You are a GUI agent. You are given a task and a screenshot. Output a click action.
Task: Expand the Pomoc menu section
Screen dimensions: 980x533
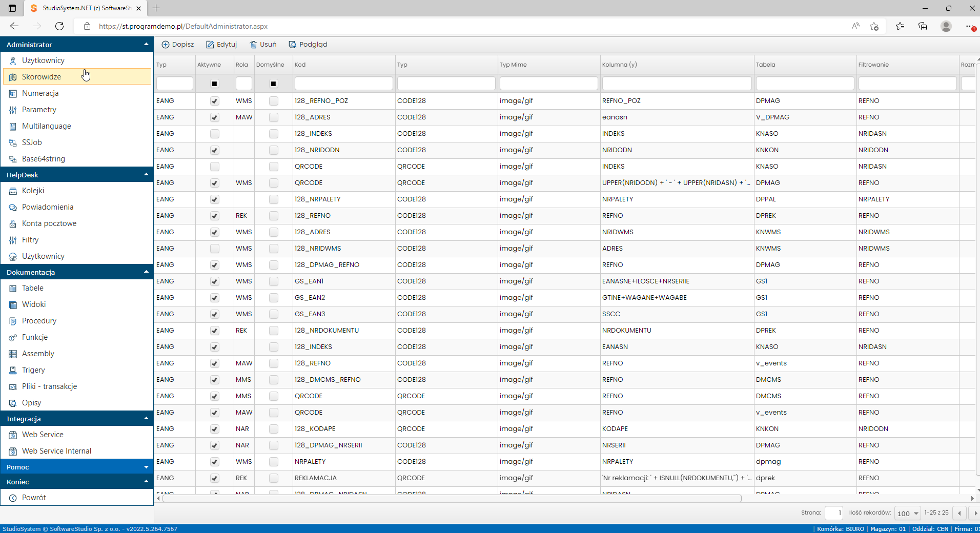[146, 467]
